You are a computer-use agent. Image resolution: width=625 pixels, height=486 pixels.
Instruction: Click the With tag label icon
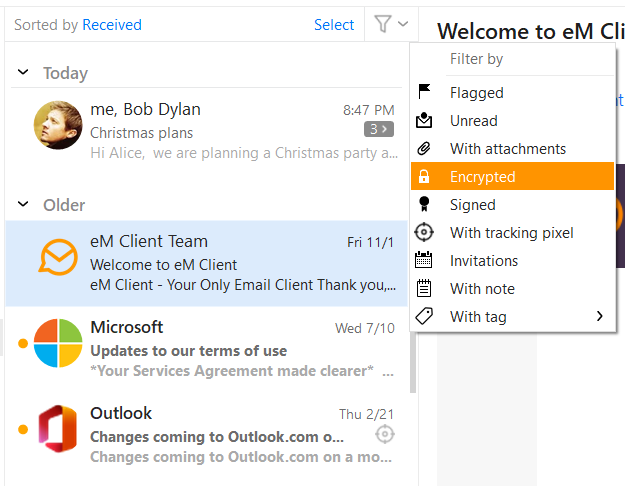[x=424, y=316]
